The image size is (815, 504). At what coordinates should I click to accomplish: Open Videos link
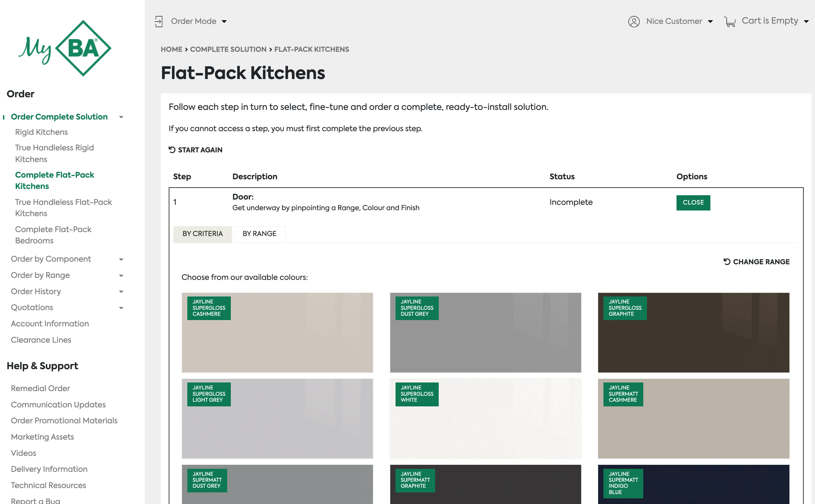24,453
